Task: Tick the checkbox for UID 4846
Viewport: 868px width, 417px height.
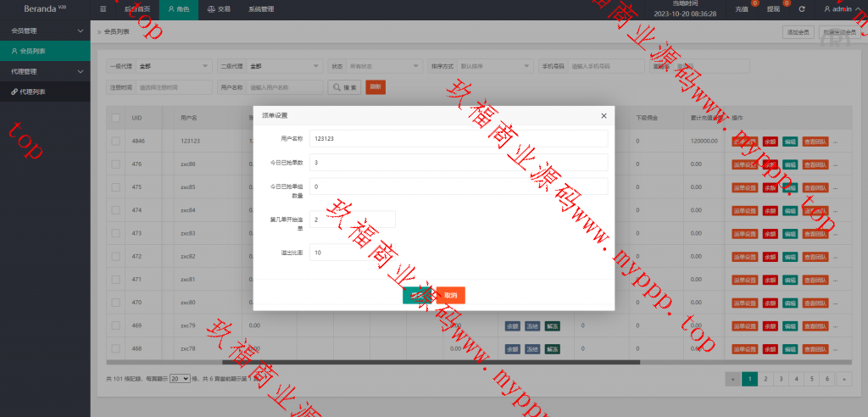Action: point(115,141)
